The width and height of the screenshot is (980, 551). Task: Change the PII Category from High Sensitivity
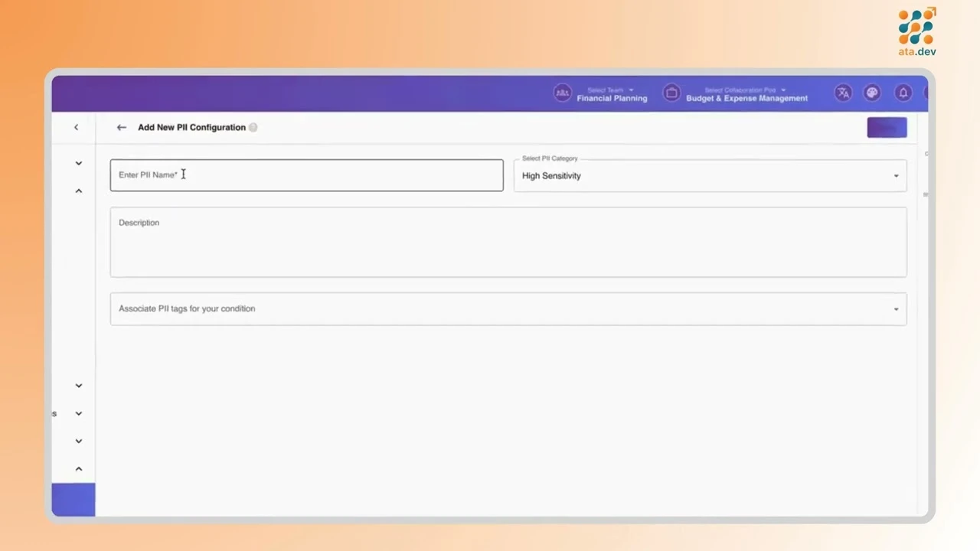tap(895, 175)
